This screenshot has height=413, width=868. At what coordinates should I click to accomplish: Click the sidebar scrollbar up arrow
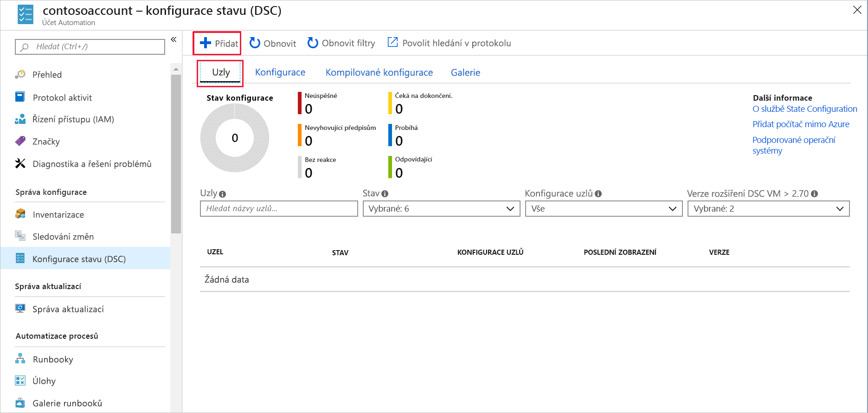[x=176, y=69]
